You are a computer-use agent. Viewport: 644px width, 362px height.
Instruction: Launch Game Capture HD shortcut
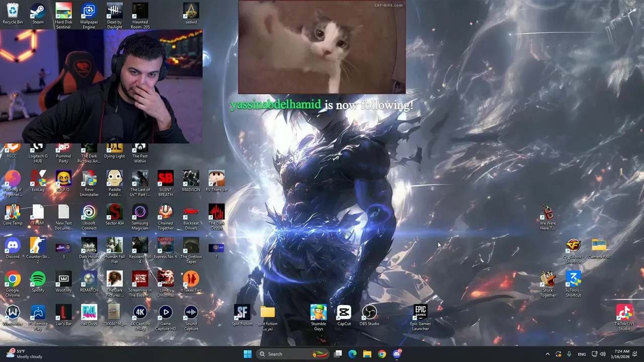pyautogui.click(x=166, y=318)
